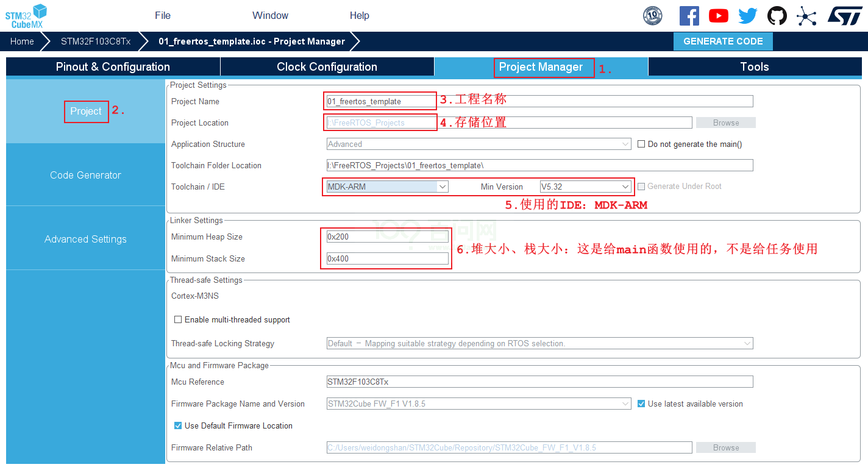Click the ST logo icon
Viewport: 868px width, 470px height.
[845, 16]
